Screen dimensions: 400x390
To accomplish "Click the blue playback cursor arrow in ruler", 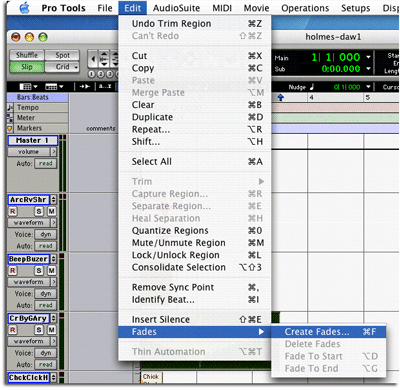I will (281, 97).
